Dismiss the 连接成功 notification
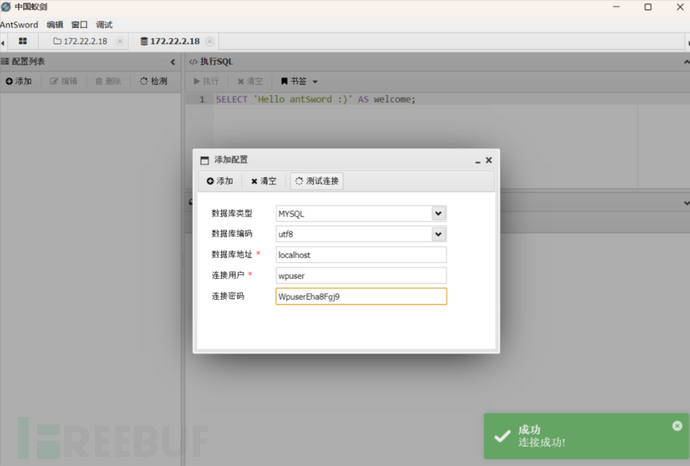The width and height of the screenshot is (690, 466). (677, 426)
